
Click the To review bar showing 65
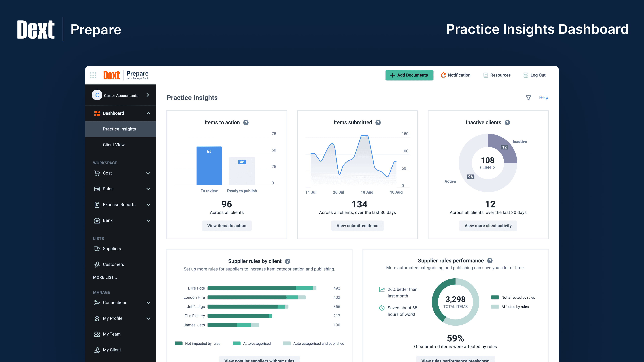[209, 166]
